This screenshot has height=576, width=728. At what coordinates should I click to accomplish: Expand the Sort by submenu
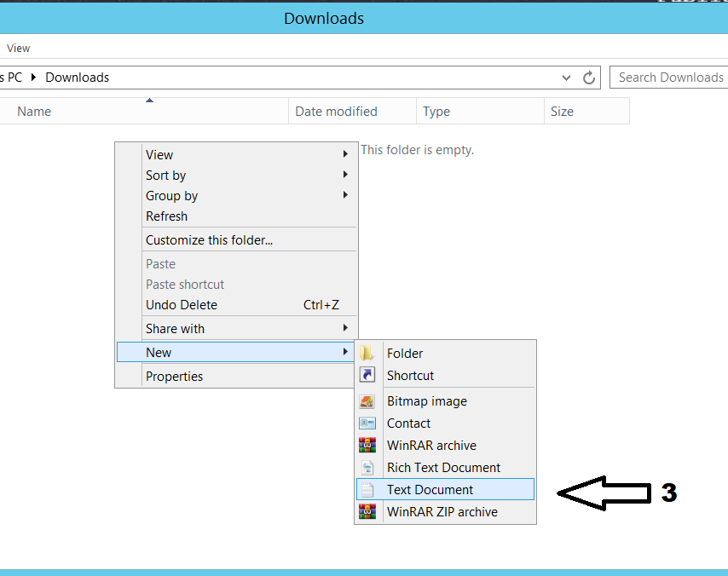point(345,175)
